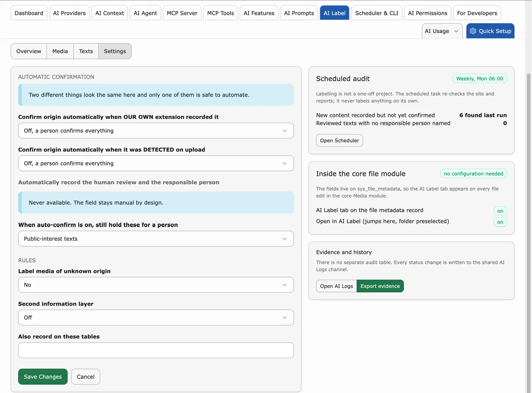Click the 'Weekly, Mon 06:00' schedule badge
The image size is (532, 393).
(x=480, y=79)
